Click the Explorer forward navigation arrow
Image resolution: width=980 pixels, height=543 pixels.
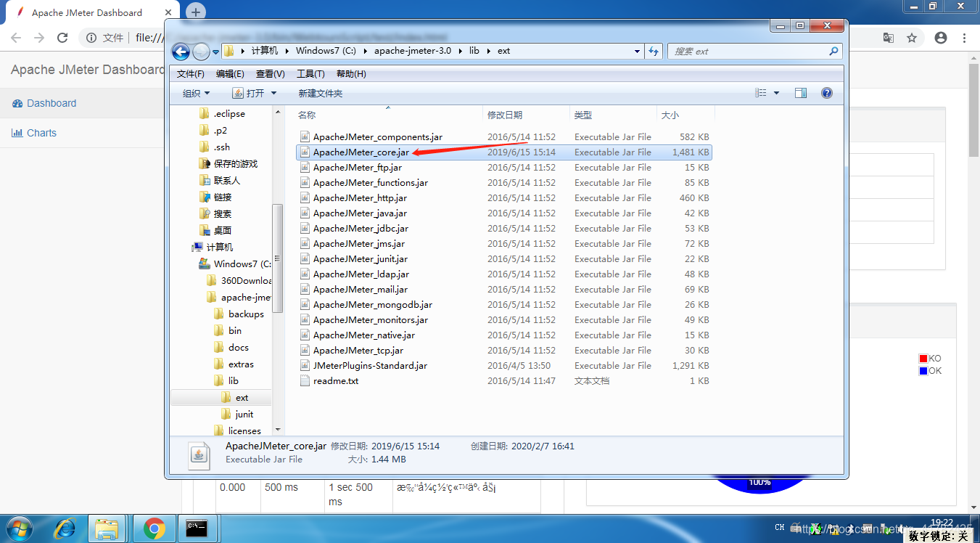click(x=200, y=52)
